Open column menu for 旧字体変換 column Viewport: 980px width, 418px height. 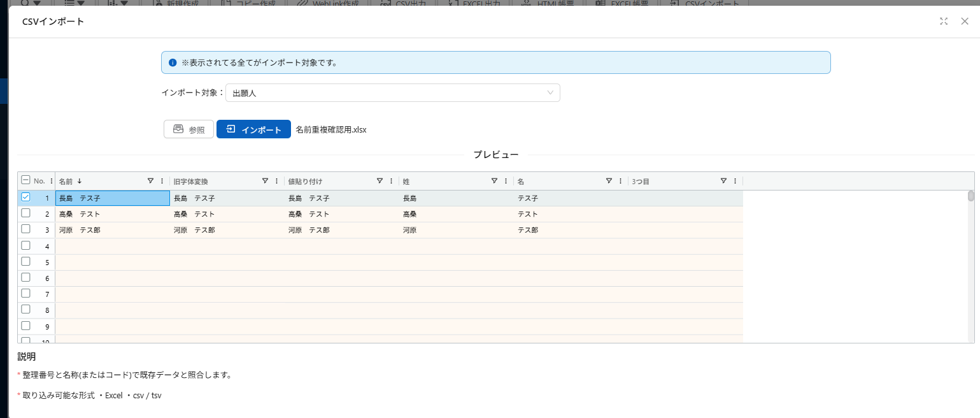[x=277, y=181]
